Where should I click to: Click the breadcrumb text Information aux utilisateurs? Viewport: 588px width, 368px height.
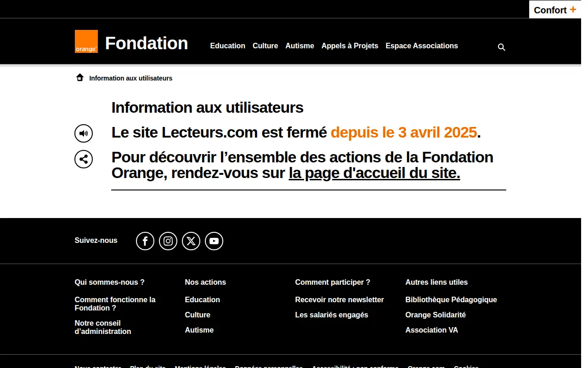[131, 78]
